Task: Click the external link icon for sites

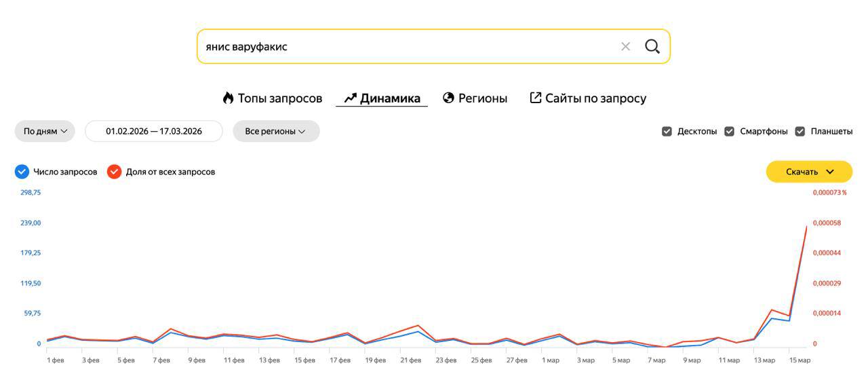Action: pos(535,98)
